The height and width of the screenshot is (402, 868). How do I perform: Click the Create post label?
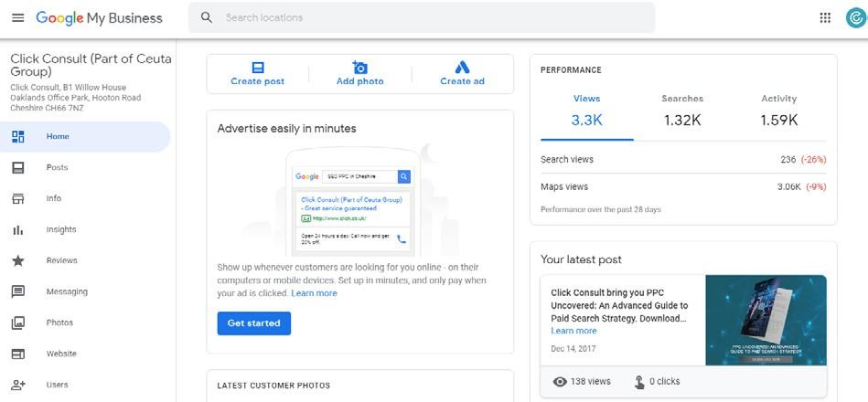click(257, 81)
